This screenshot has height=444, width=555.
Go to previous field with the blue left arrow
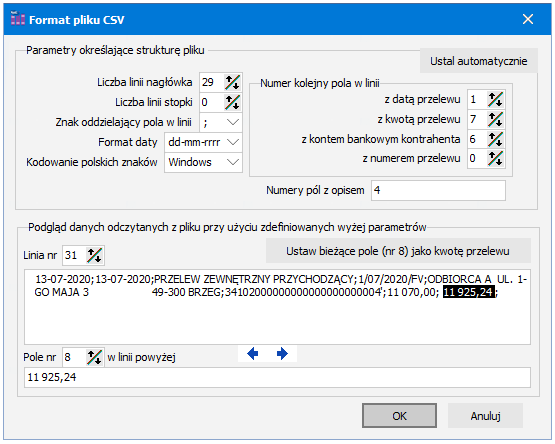(x=253, y=353)
